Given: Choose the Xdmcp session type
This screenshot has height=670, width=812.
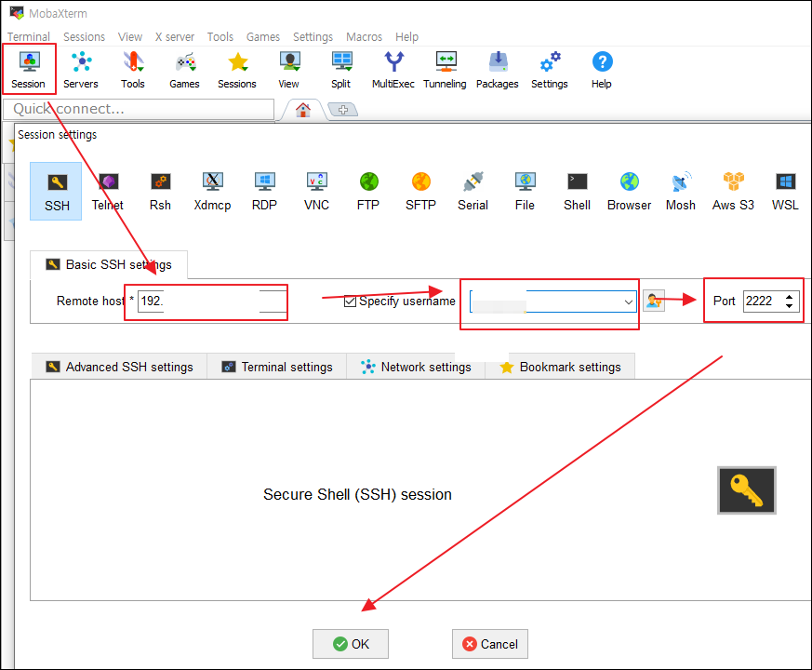Looking at the screenshot, I should point(212,191).
